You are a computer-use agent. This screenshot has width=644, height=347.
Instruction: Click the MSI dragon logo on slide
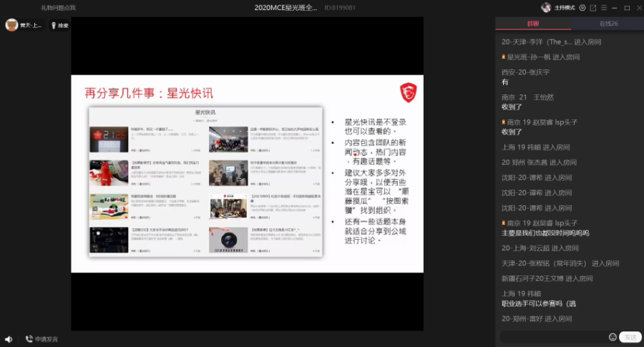[x=408, y=92]
